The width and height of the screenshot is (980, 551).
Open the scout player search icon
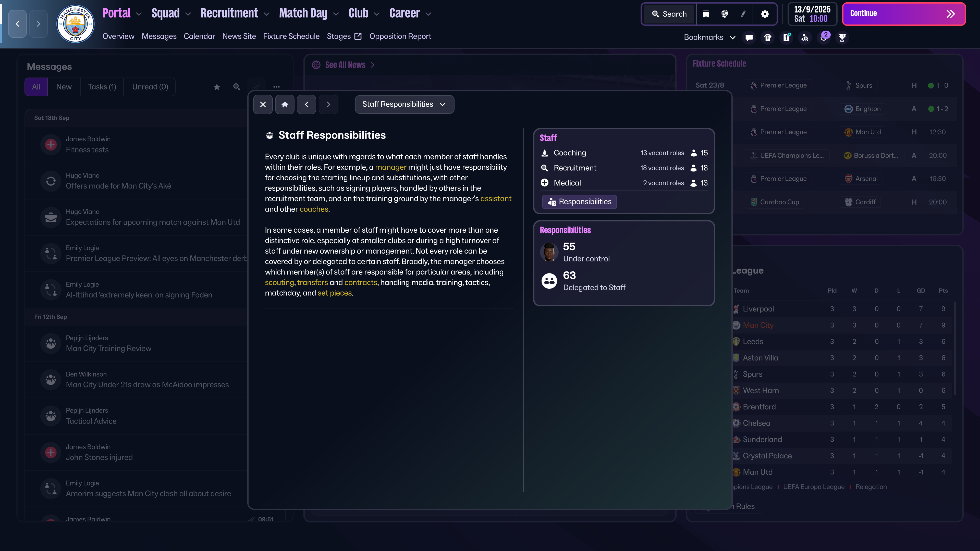click(805, 37)
